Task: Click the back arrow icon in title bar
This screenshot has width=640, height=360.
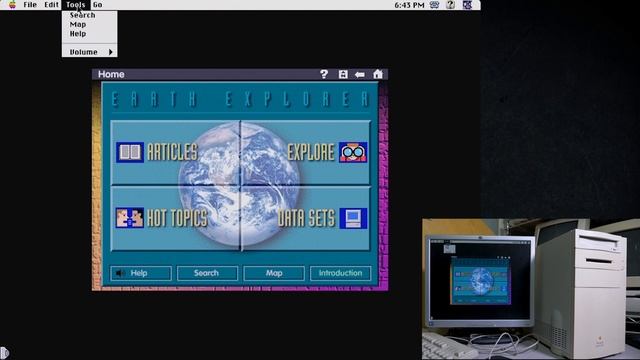Action: click(x=360, y=74)
